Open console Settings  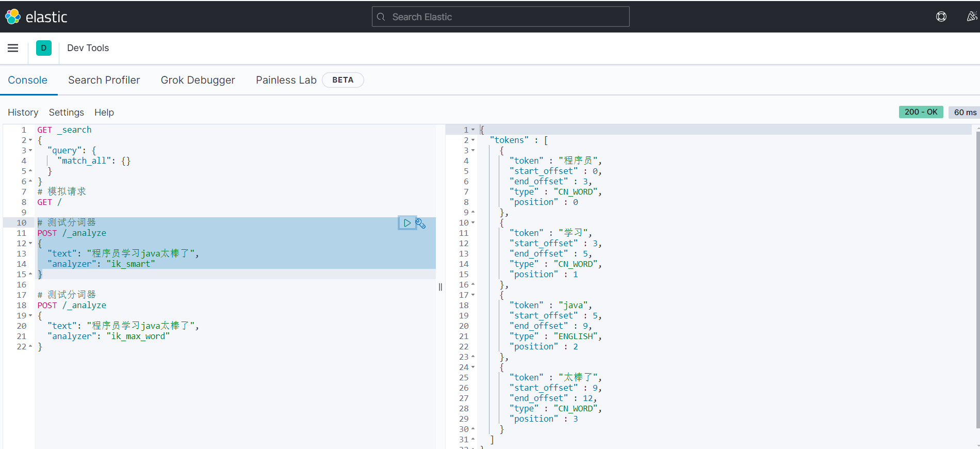pyautogui.click(x=67, y=113)
